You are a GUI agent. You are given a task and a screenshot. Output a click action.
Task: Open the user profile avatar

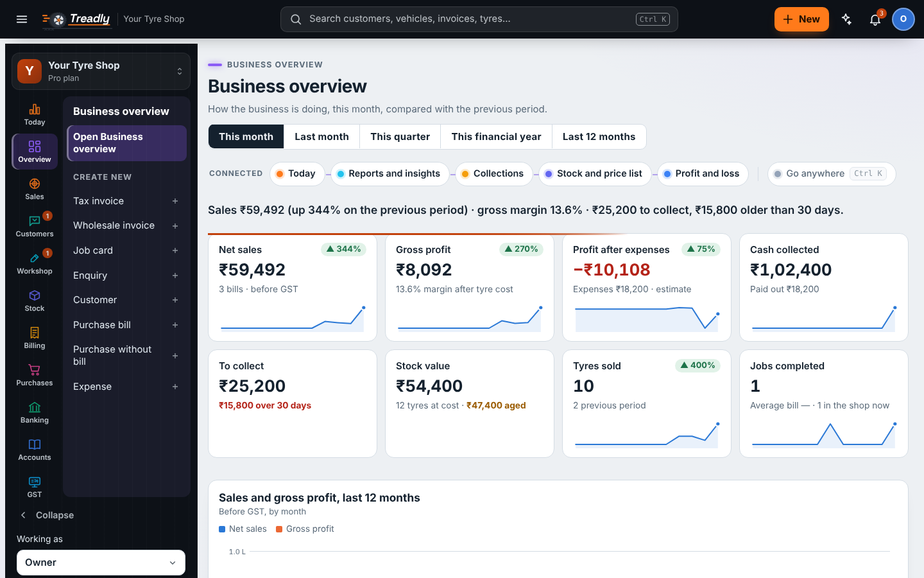[x=903, y=19]
